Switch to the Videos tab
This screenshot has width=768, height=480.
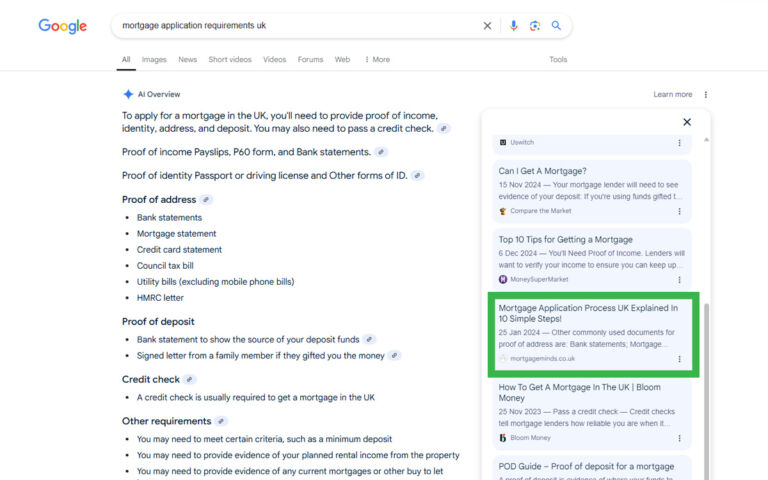pyautogui.click(x=274, y=60)
